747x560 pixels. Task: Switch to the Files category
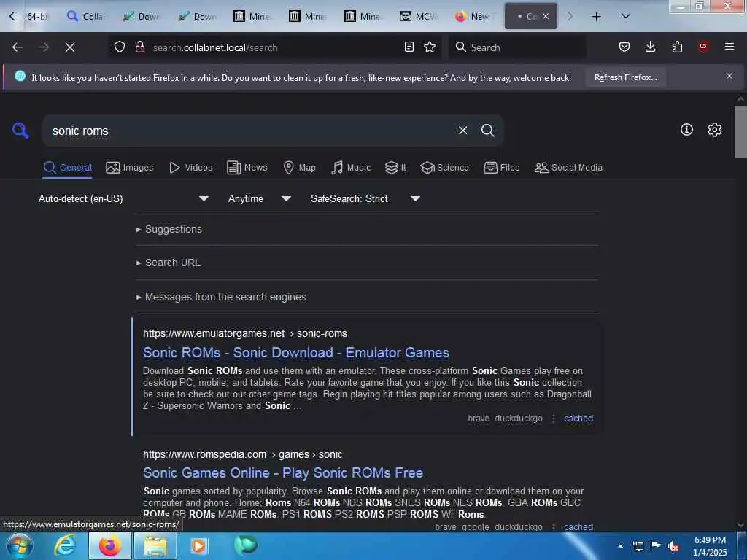[501, 168]
